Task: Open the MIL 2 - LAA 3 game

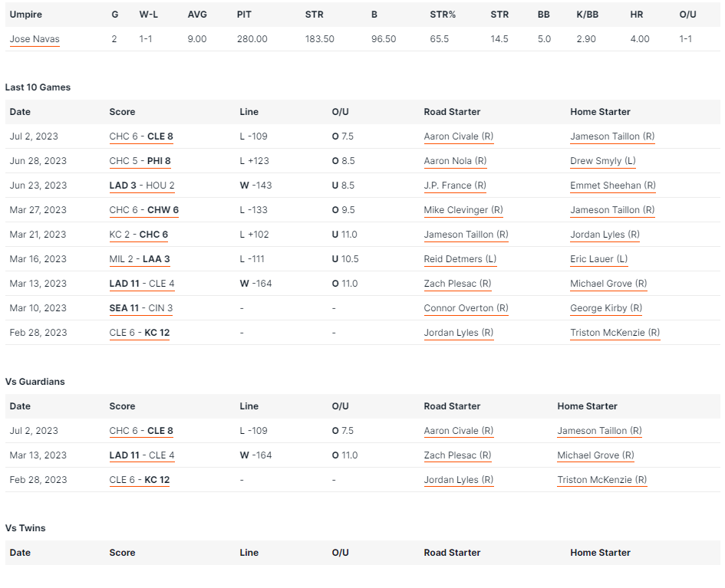Action: pos(140,259)
